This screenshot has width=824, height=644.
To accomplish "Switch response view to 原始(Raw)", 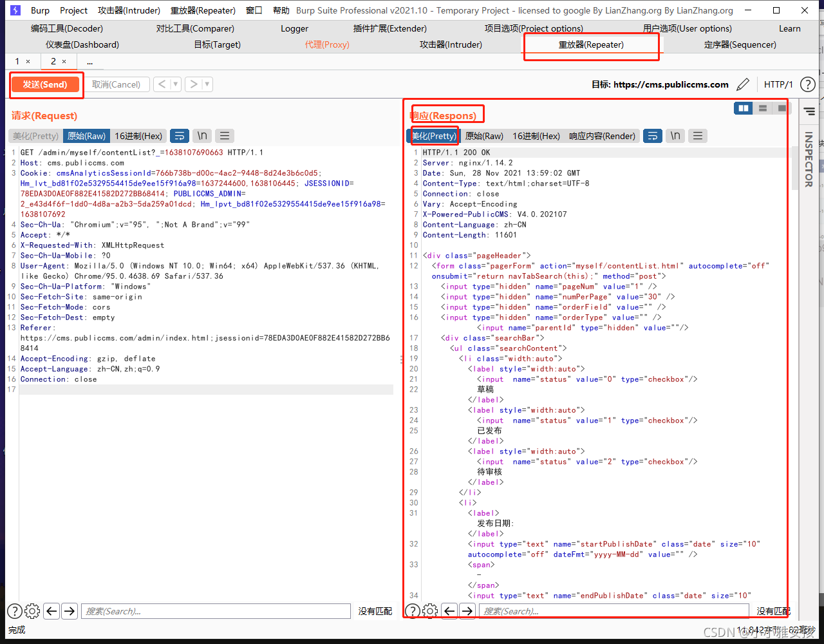I will 484,136.
